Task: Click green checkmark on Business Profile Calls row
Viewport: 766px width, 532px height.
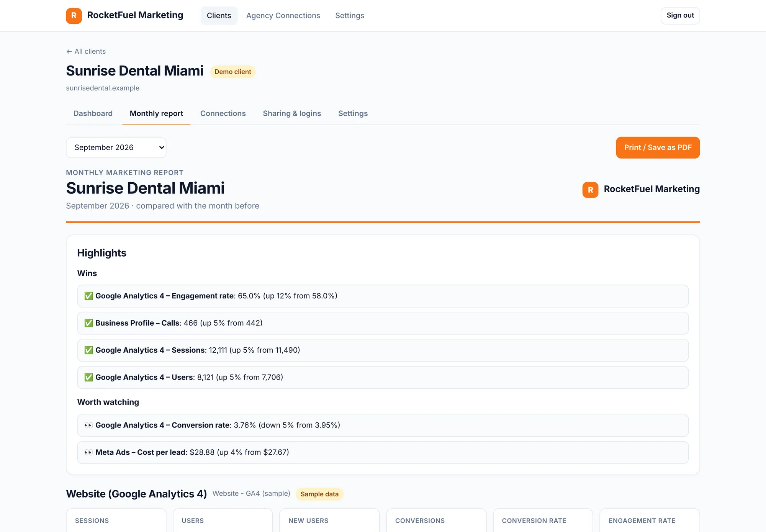Action: [88, 323]
